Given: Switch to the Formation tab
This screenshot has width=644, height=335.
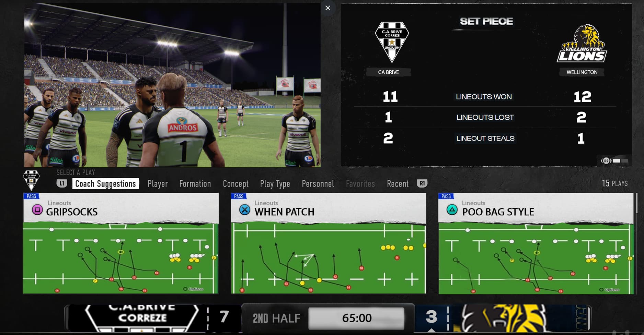Looking at the screenshot, I should click(195, 183).
